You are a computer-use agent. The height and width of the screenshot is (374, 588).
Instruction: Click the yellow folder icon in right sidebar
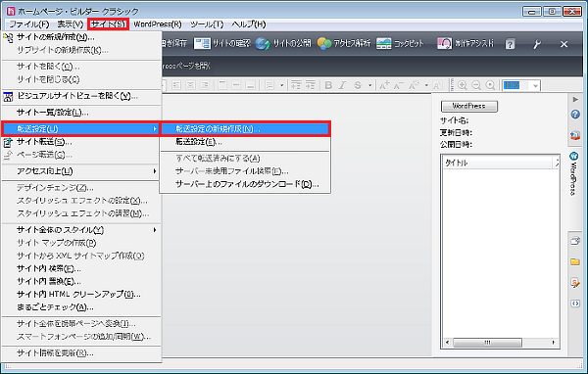pos(575,261)
